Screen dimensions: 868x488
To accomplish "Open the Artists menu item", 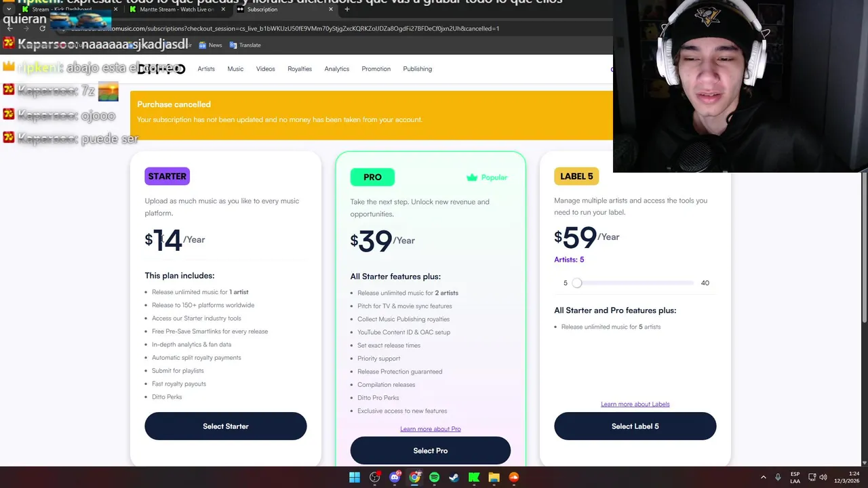I will click(x=206, y=69).
